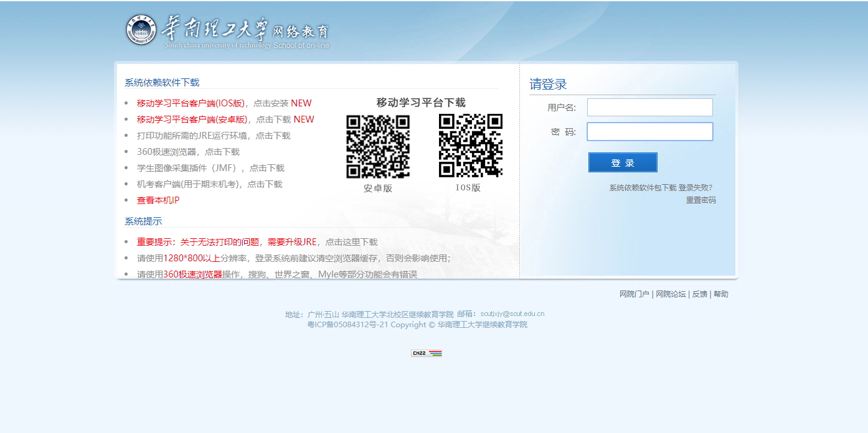This screenshot has height=433, width=868.
Task: Click the university logo emblem
Action: click(x=141, y=30)
